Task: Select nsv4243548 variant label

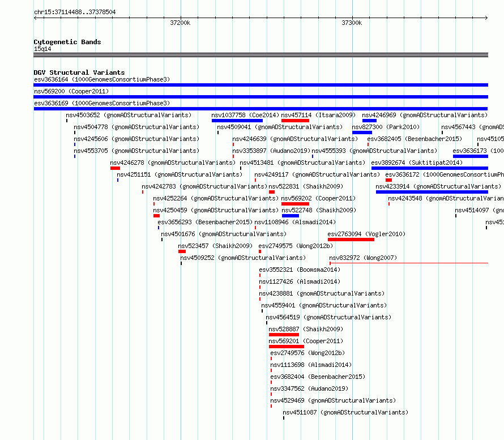Action: [x=446, y=198]
